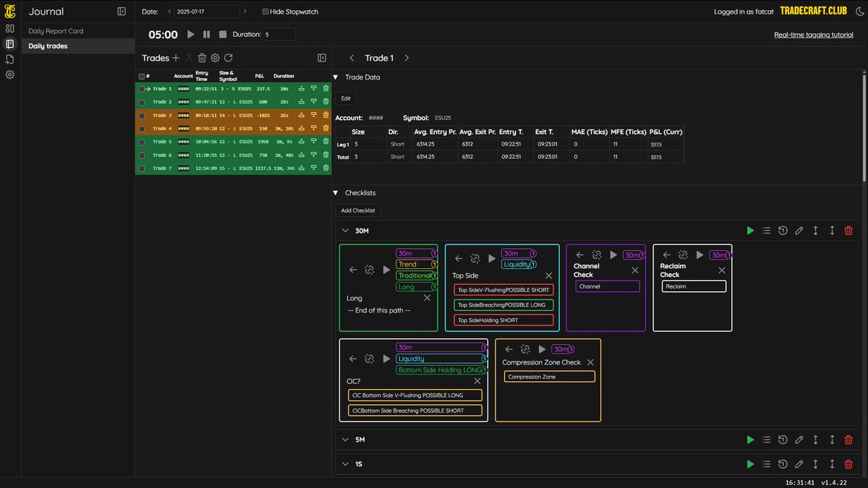Viewport: 868px width, 488px height.
Task: Collapse the Checklists section
Action: click(x=336, y=193)
